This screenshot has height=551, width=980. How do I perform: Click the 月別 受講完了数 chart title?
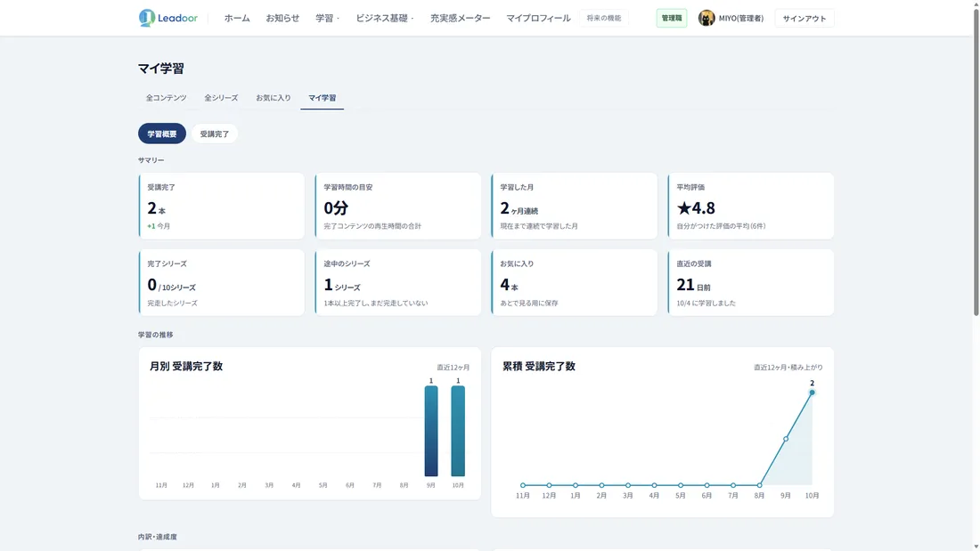(x=185, y=366)
